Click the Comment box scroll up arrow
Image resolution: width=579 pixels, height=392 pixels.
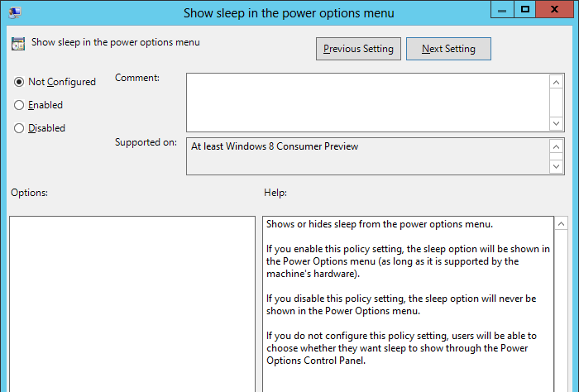tap(556, 81)
